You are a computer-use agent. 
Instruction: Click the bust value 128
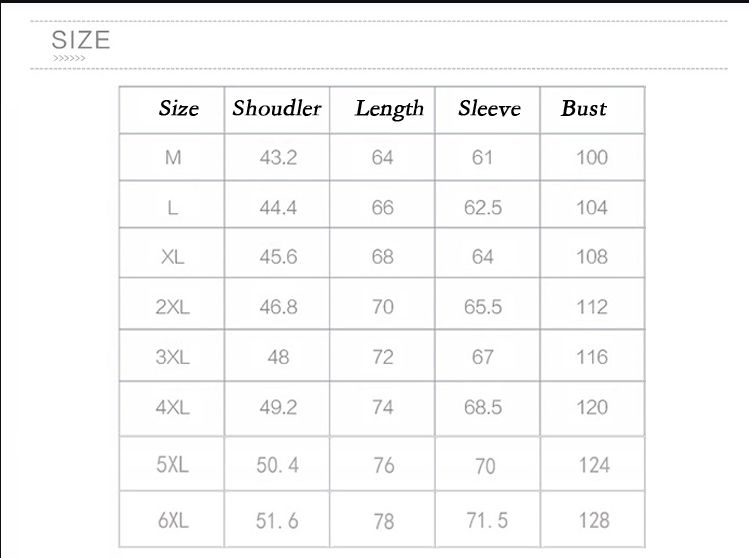[593, 520]
